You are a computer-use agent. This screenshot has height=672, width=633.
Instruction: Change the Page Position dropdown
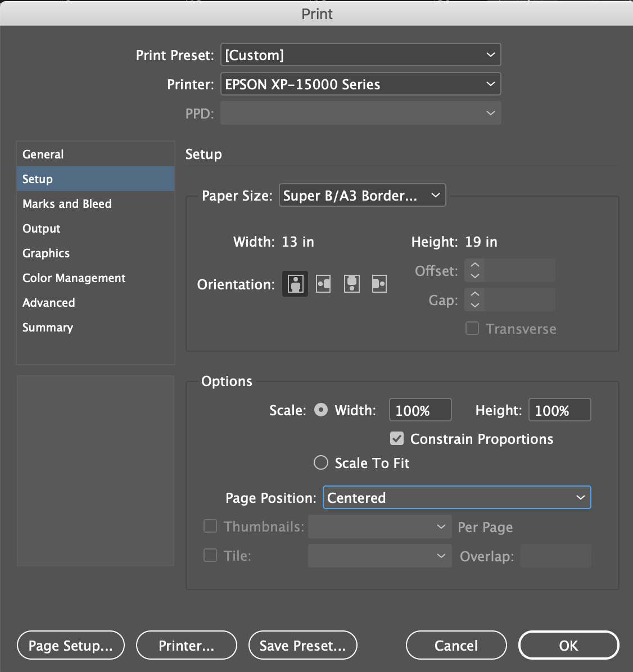(456, 497)
